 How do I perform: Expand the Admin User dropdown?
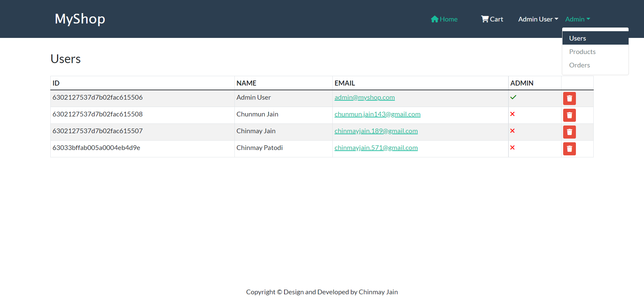(x=538, y=19)
